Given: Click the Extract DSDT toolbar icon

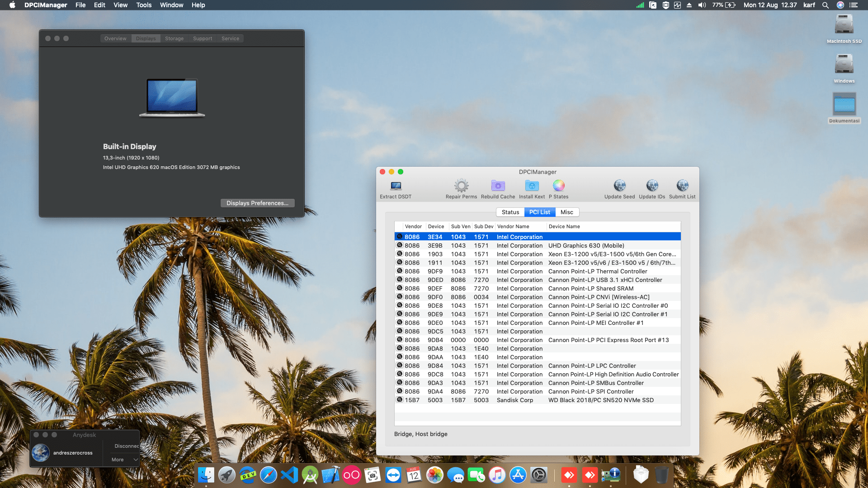Looking at the screenshot, I should (x=396, y=186).
